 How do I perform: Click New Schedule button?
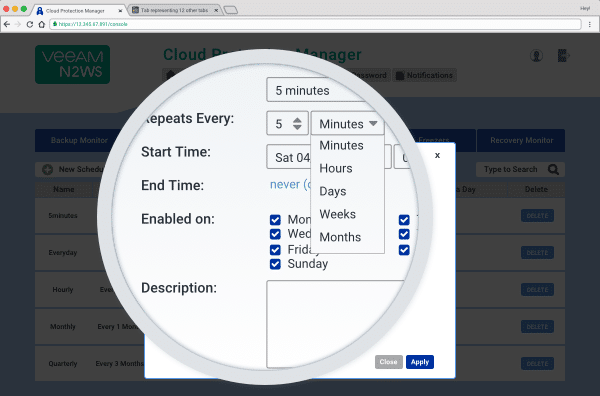pos(73,169)
